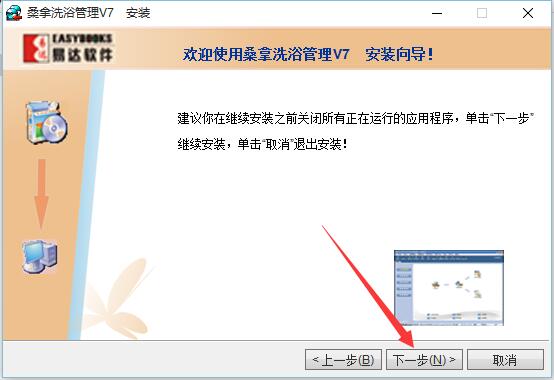Click the 下一步(N) button
This screenshot has width=554, height=380.
pos(424,360)
